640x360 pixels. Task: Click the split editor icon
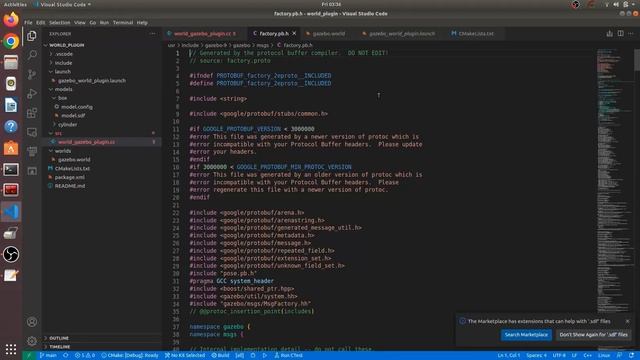(620, 33)
